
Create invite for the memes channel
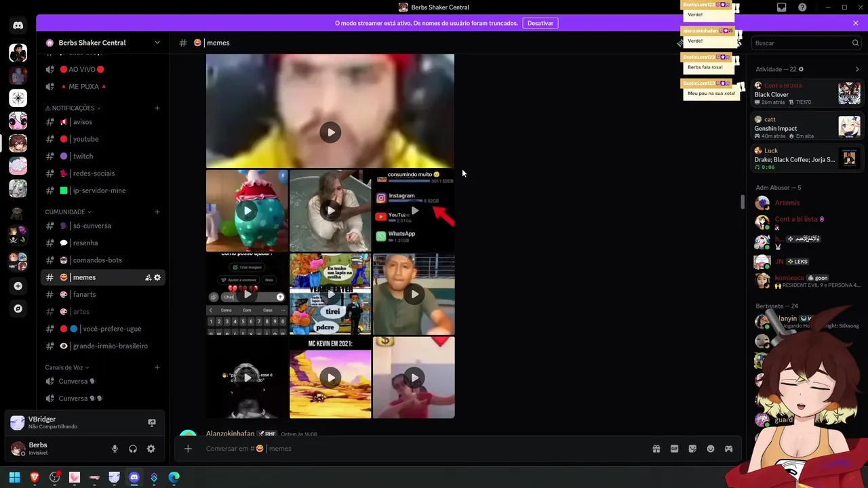click(148, 277)
